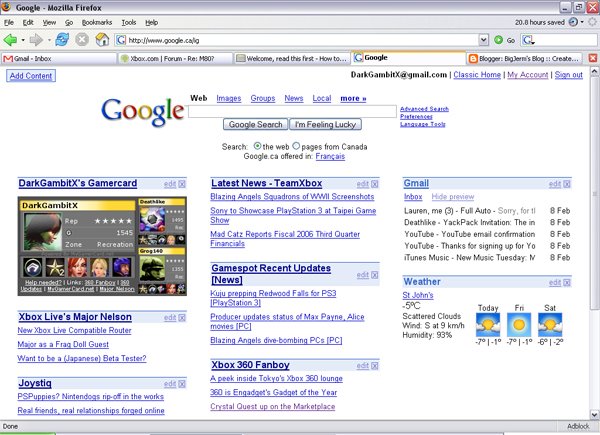Viewport: 600px width, 435px height.
Task: Click the Fri sunny weather icon
Action: coord(519,324)
